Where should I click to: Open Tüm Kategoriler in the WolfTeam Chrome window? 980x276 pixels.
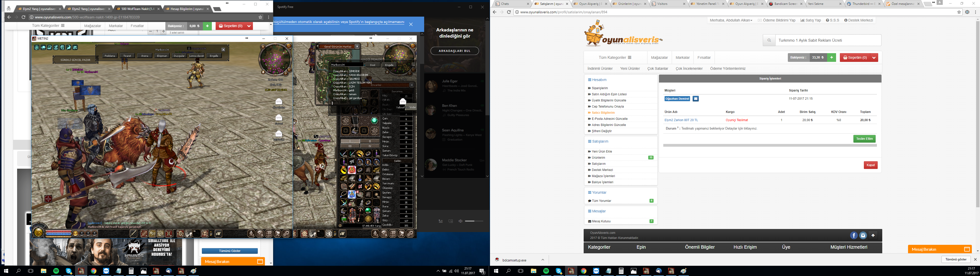click(x=48, y=26)
